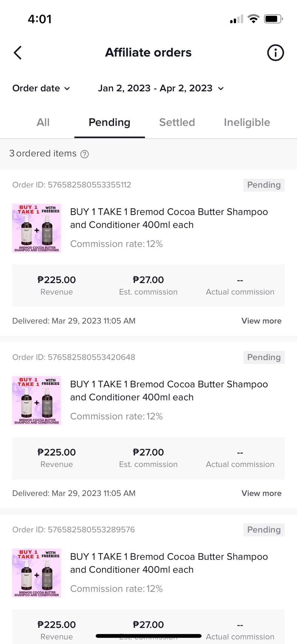The height and width of the screenshot is (644, 297).
Task: Select the Pending tab
Action: pyautogui.click(x=109, y=122)
